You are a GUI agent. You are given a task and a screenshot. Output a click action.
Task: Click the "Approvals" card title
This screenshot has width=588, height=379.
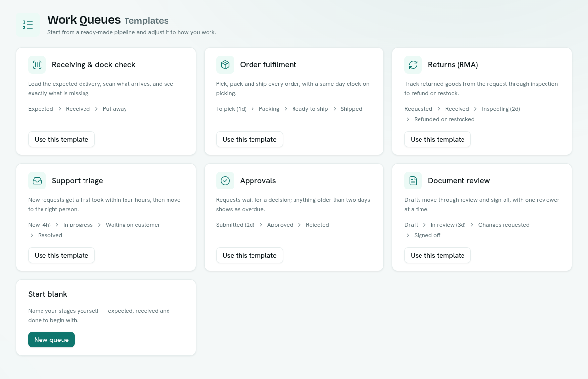tap(258, 181)
